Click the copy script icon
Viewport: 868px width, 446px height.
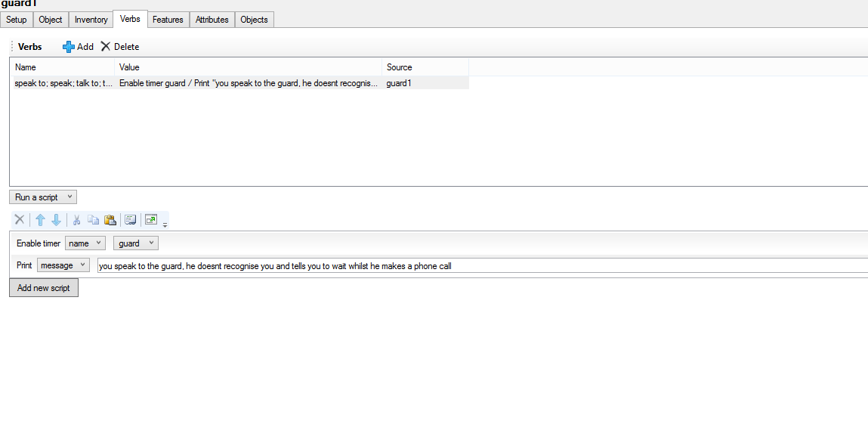[x=93, y=220]
